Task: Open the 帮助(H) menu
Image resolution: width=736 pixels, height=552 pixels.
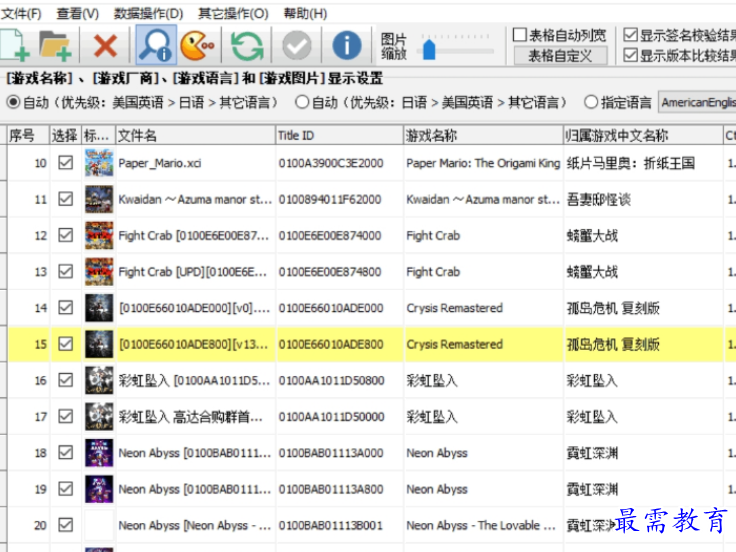Action: click(306, 14)
